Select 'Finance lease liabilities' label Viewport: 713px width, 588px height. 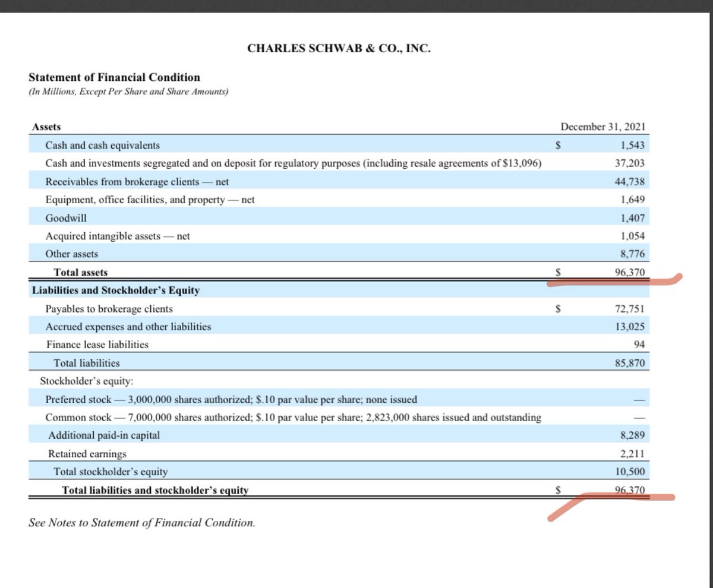coord(97,344)
